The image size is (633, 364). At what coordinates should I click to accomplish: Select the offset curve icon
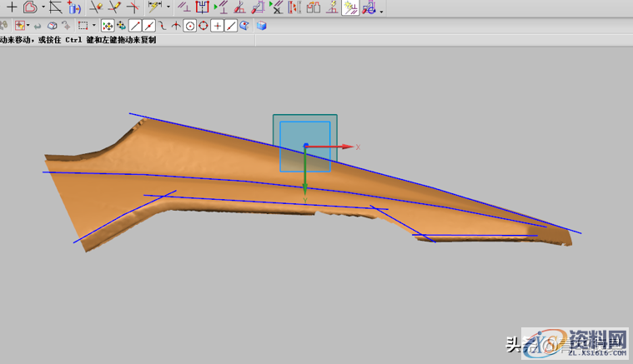(x=30, y=7)
